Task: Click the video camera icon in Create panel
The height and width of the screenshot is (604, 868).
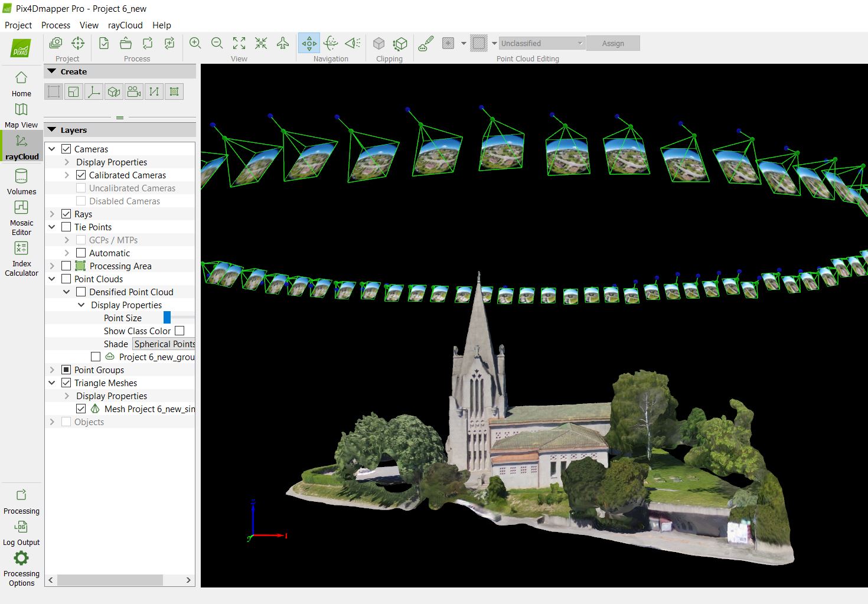Action: (x=134, y=92)
